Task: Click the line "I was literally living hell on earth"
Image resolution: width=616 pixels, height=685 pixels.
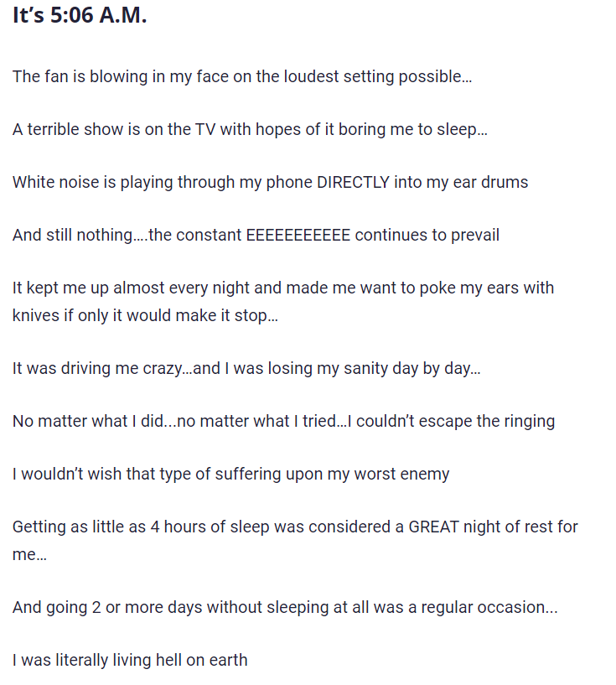Action: (130, 660)
